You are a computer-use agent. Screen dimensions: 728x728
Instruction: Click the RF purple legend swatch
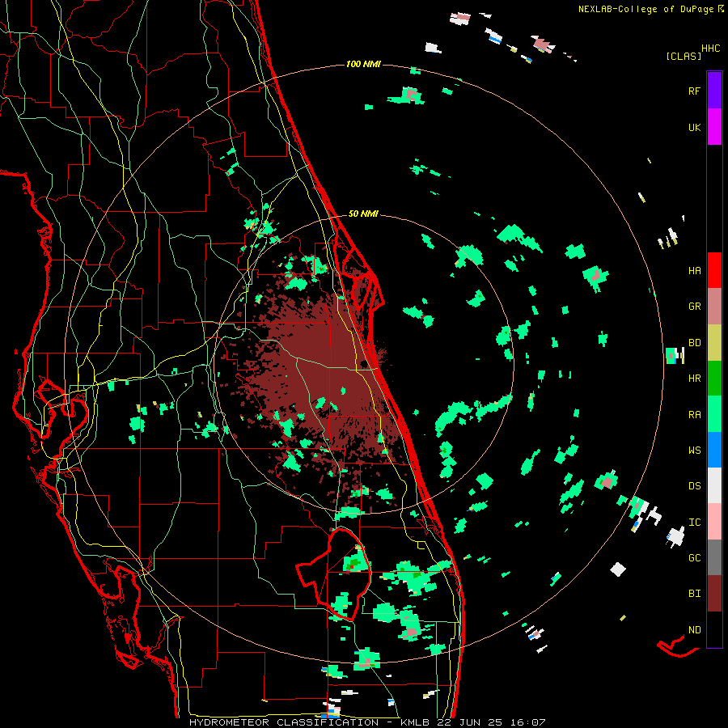[x=714, y=90]
